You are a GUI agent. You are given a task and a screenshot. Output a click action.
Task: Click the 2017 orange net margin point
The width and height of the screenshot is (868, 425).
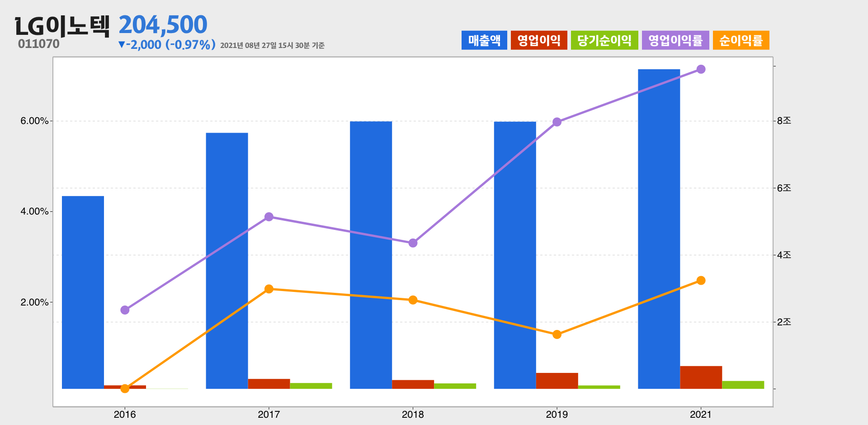pos(269,289)
